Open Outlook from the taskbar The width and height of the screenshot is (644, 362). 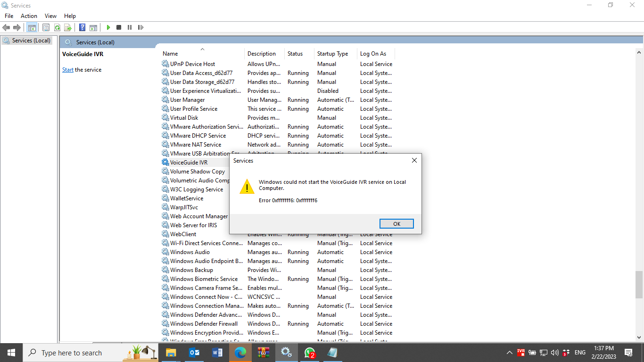coord(194,353)
